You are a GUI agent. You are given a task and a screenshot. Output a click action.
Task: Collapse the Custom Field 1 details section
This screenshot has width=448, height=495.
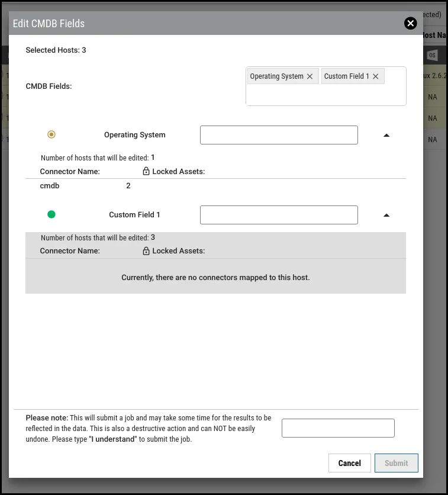point(386,216)
